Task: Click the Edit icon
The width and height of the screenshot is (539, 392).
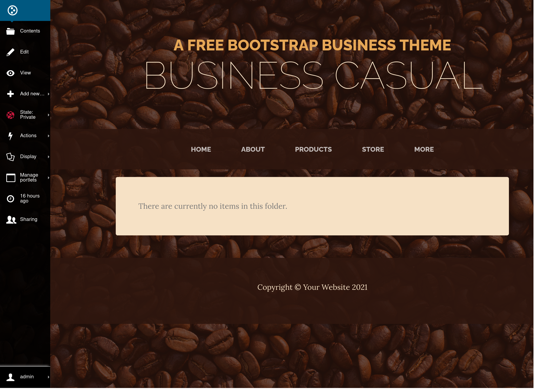Action: click(x=10, y=52)
